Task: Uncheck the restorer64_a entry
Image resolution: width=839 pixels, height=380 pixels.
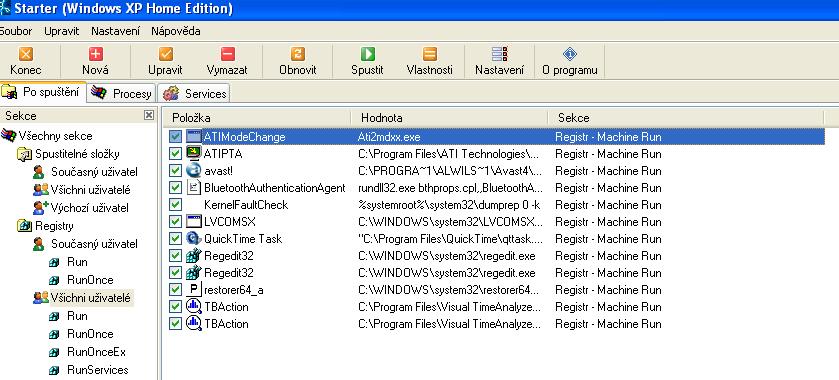Action: 175,290
